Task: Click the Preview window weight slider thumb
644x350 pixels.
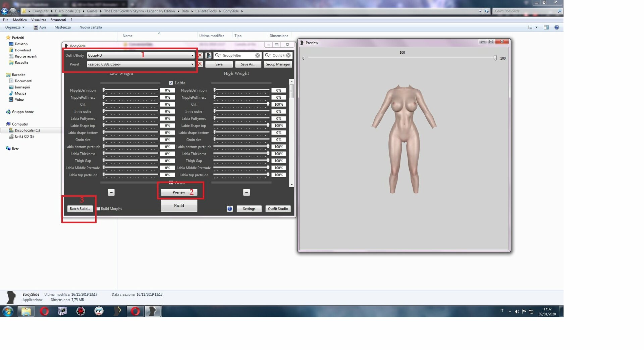Action: click(495, 58)
